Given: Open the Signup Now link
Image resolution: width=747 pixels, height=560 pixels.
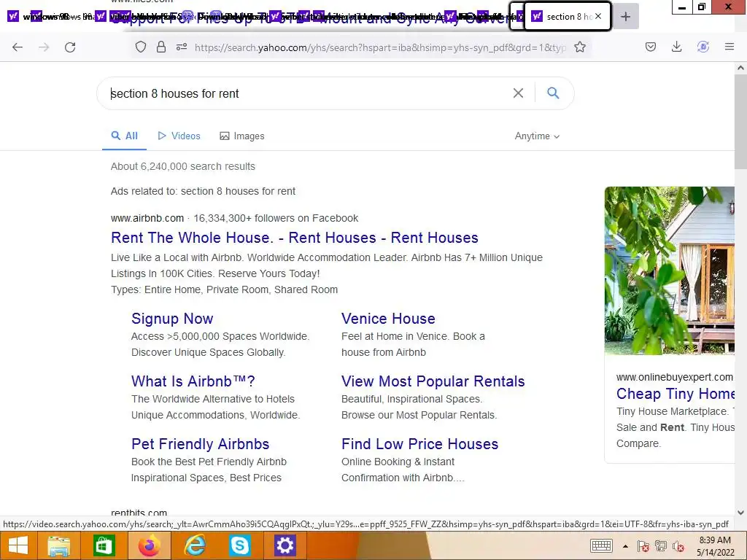Looking at the screenshot, I should pos(172,319).
